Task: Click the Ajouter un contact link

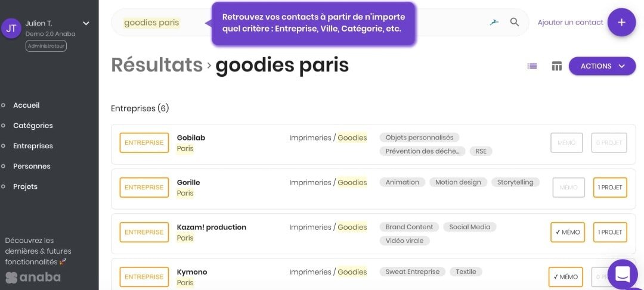Action: point(571,23)
